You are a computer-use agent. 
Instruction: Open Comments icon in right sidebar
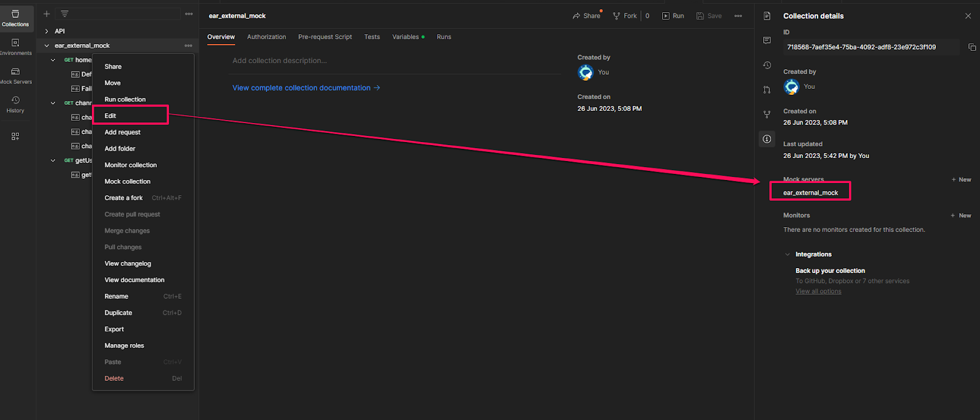click(x=767, y=40)
